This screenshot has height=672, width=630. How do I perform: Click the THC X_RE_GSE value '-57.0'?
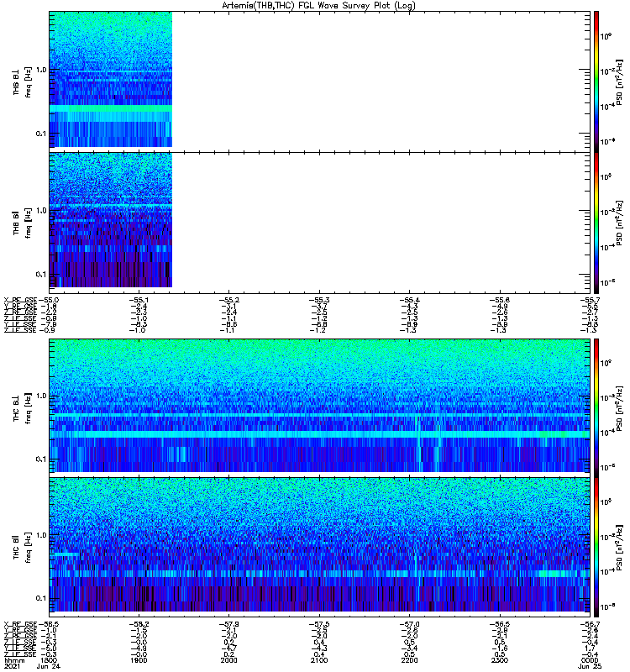pyautogui.click(x=410, y=624)
